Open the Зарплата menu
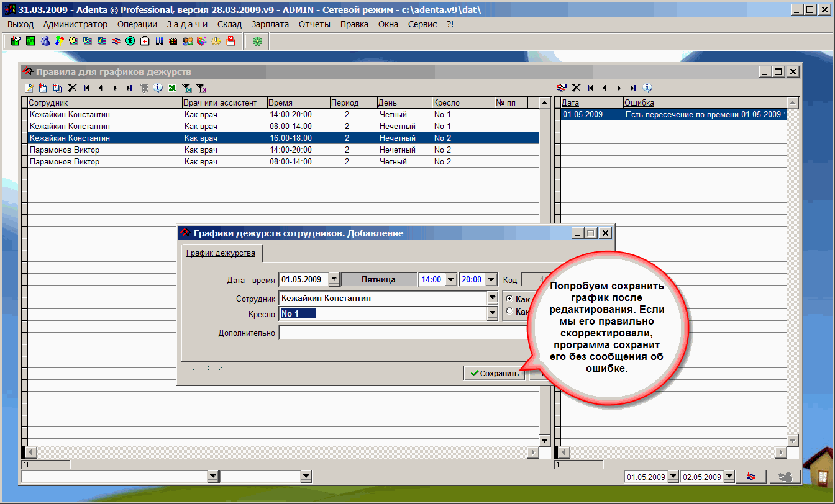Viewport: 835px width, 504px height. pyautogui.click(x=270, y=24)
